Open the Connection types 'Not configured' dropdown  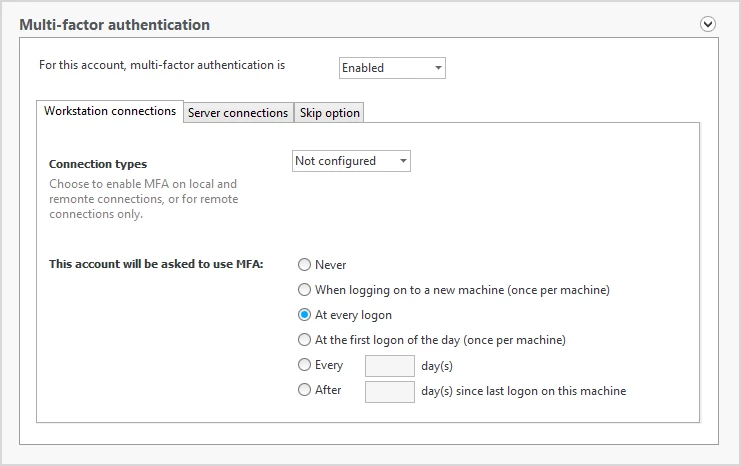[351, 161]
